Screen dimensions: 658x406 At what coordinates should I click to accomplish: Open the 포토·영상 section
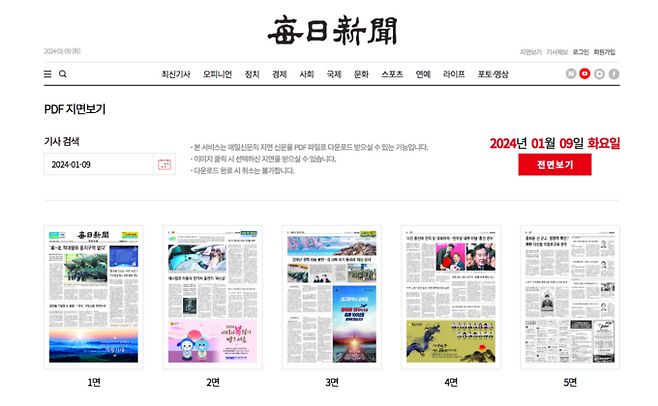click(x=492, y=74)
